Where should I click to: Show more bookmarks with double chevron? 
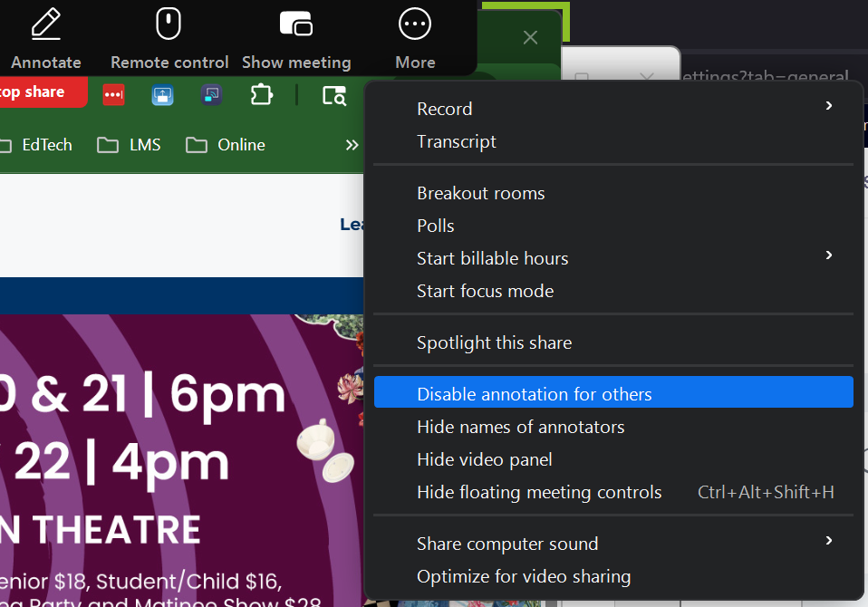click(x=352, y=145)
